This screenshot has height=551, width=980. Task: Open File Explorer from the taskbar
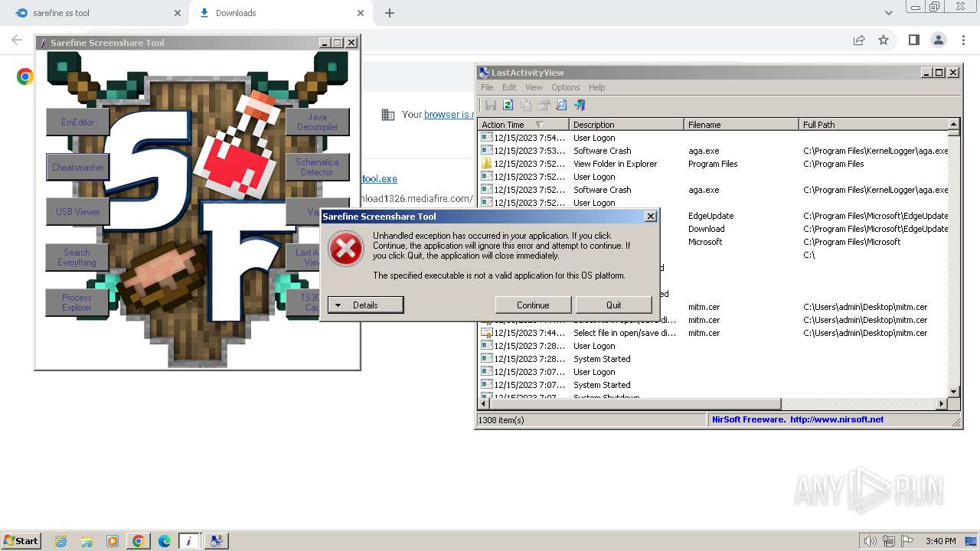tap(87, 541)
